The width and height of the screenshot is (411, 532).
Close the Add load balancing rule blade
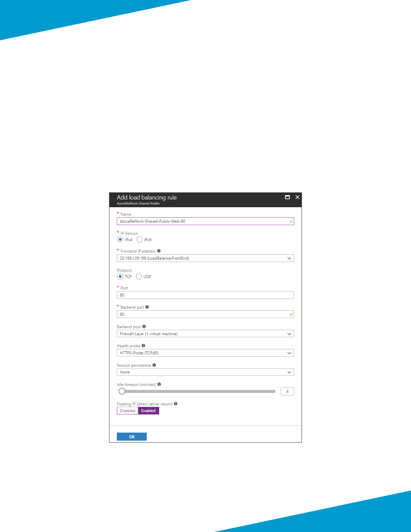click(298, 197)
